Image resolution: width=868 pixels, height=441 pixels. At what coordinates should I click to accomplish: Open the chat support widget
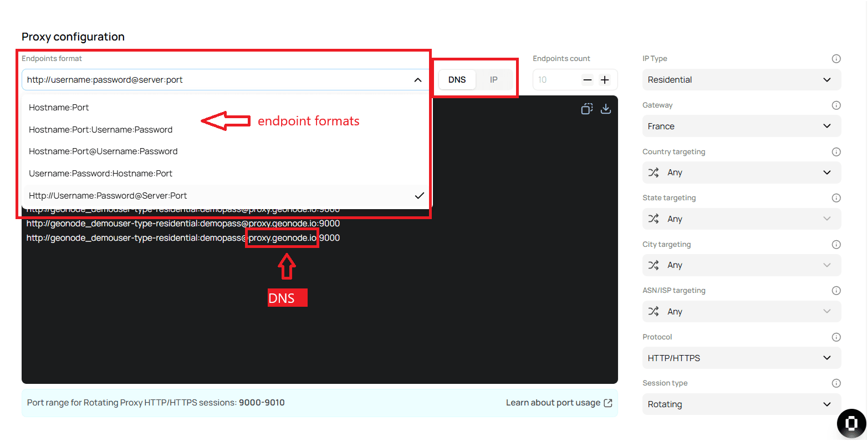pos(851,423)
